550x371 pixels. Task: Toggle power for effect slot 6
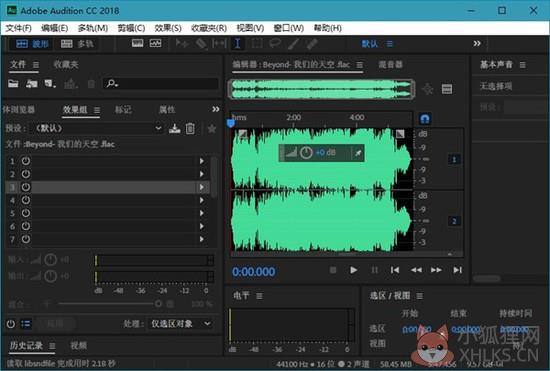click(x=26, y=226)
